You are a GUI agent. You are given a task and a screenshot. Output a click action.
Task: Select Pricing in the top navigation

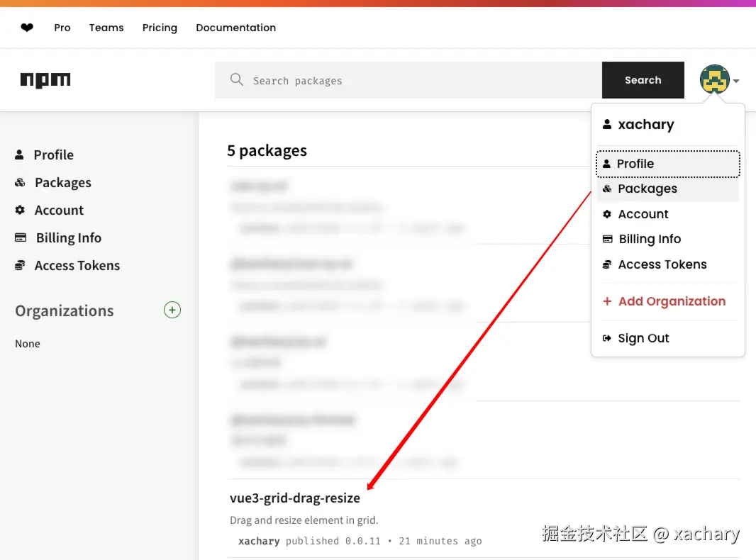pyautogui.click(x=160, y=28)
